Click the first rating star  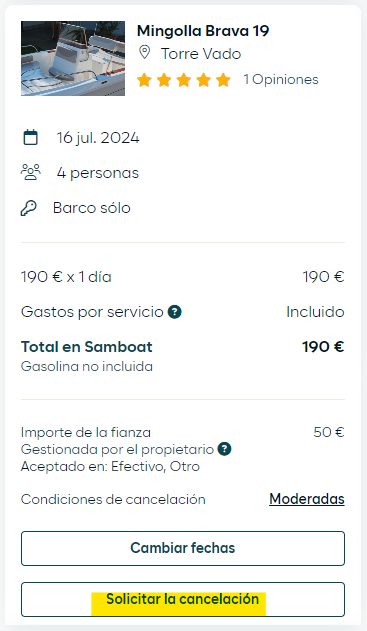click(144, 80)
